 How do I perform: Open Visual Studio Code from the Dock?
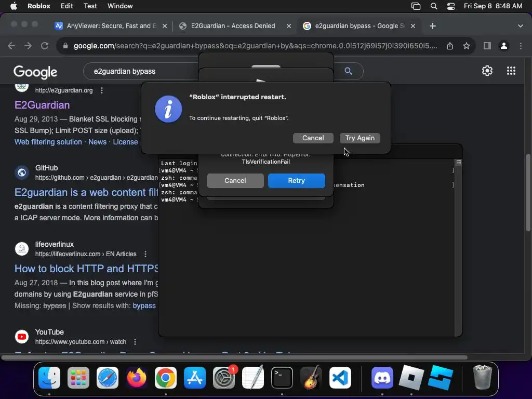[x=340, y=378]
